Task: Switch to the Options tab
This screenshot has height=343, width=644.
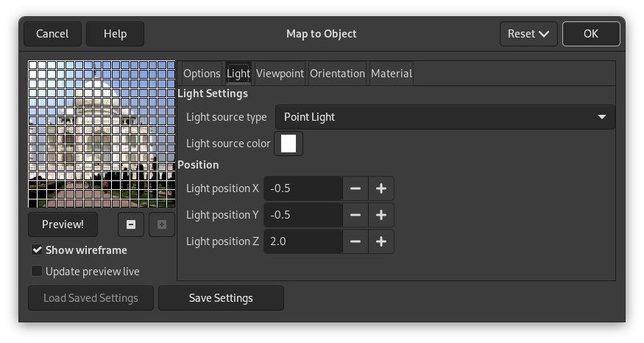Action: 202,74
